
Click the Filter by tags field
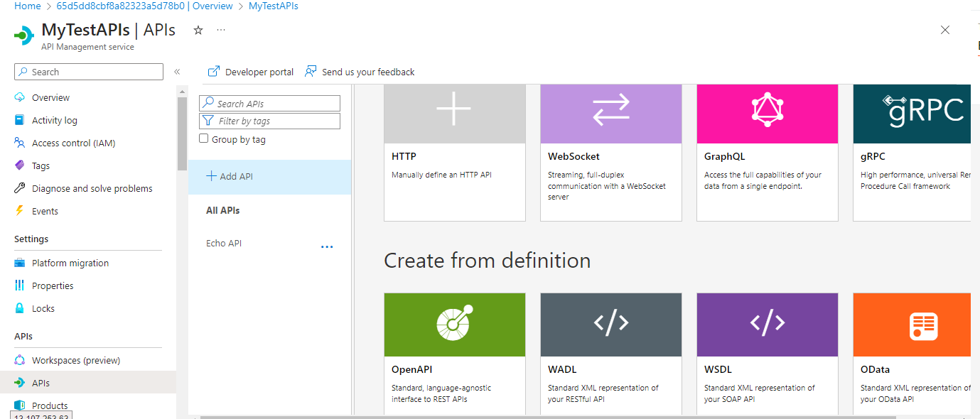[270, 121]
